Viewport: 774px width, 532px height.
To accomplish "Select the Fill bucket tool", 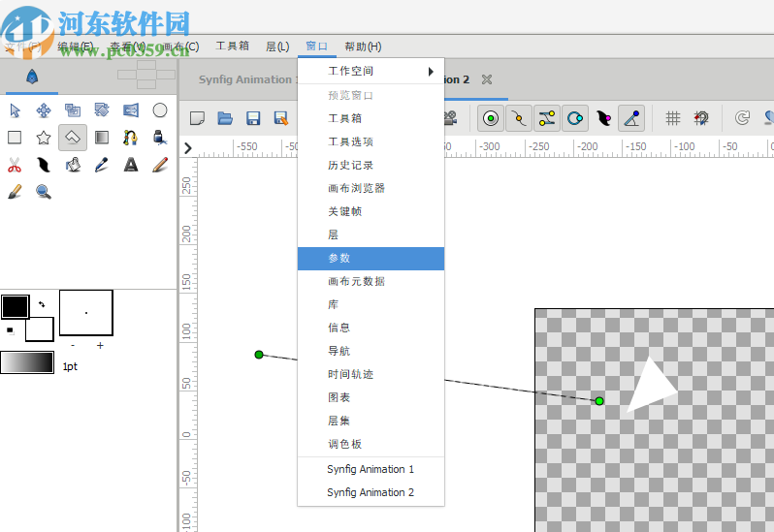I will pyautogui.click(x=73, y=165).
